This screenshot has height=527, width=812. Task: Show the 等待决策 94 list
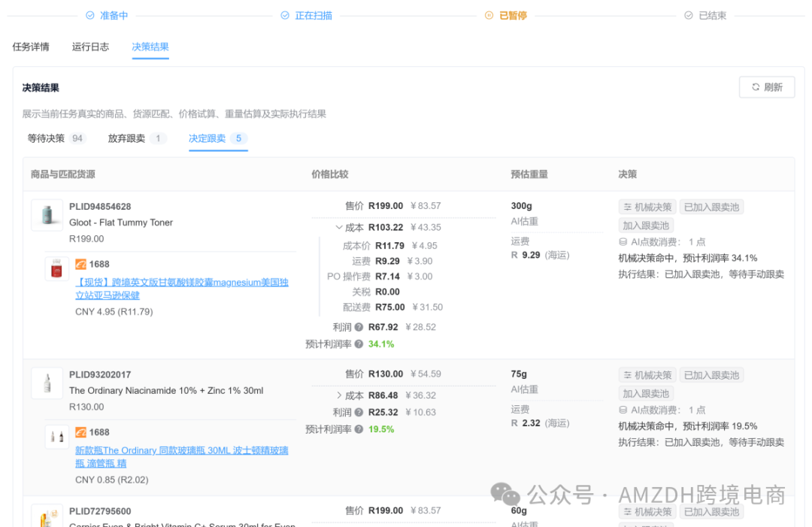coord(56,138)
